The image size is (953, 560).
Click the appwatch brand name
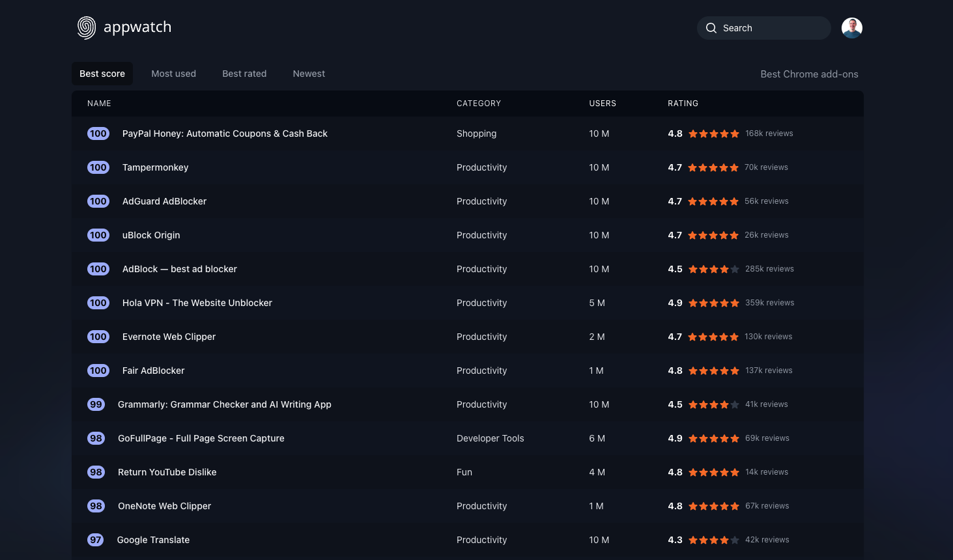click(x=137, y=27)
